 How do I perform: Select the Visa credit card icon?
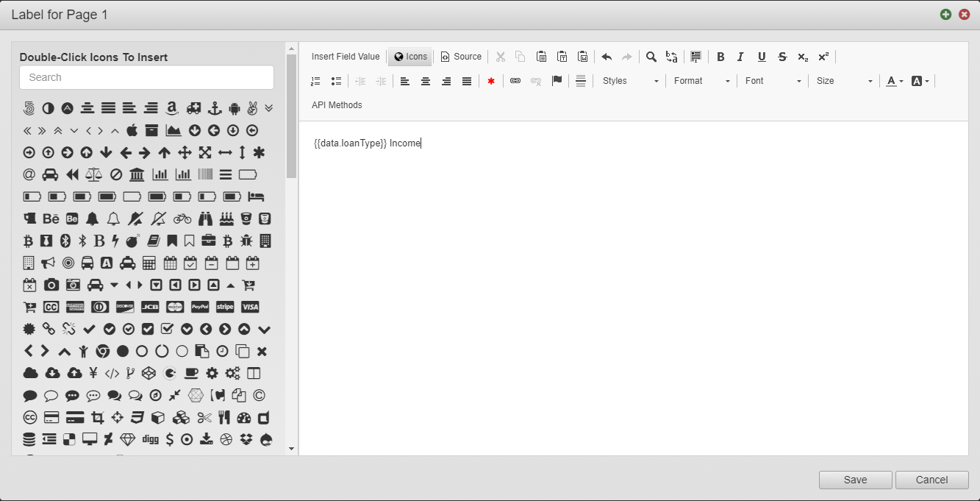click(250, 307)
